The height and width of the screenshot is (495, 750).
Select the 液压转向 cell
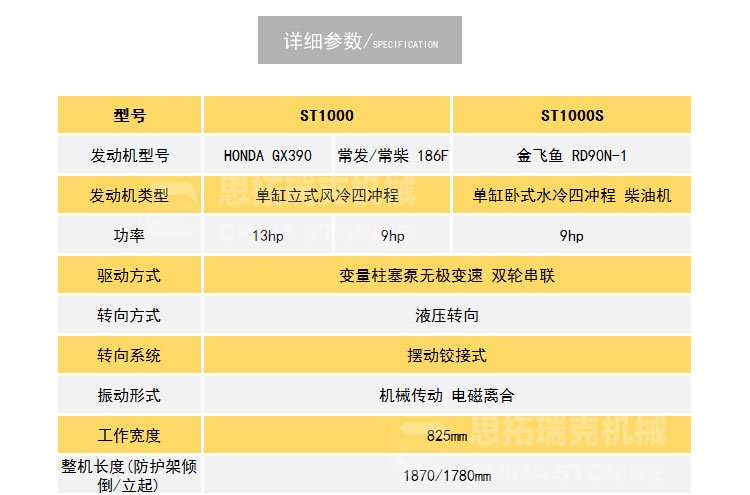coord(446,315)
